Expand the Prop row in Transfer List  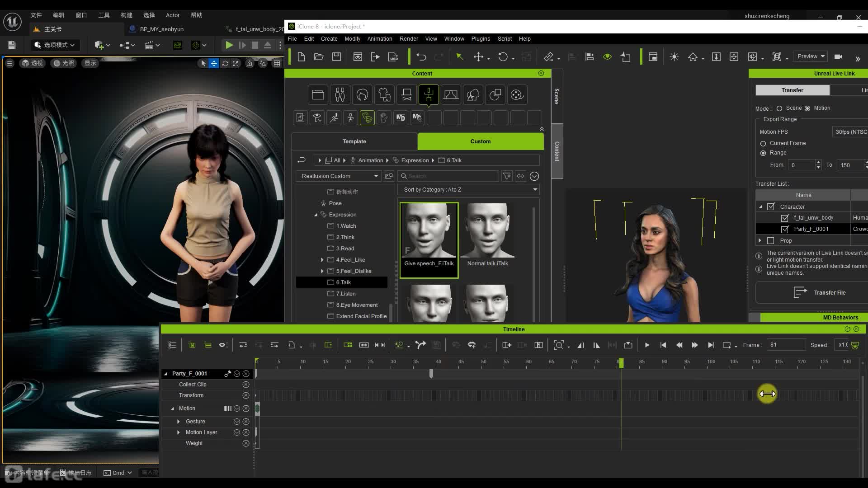(759, 241)
